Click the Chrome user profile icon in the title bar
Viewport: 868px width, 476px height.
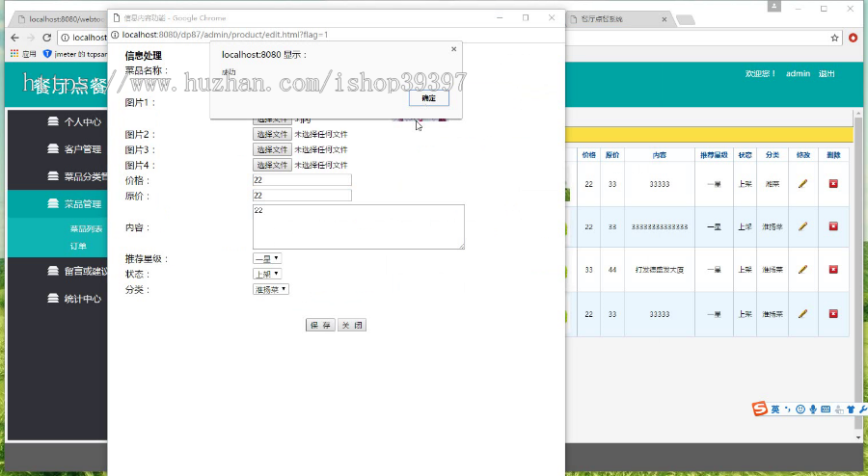click(773, 7)
